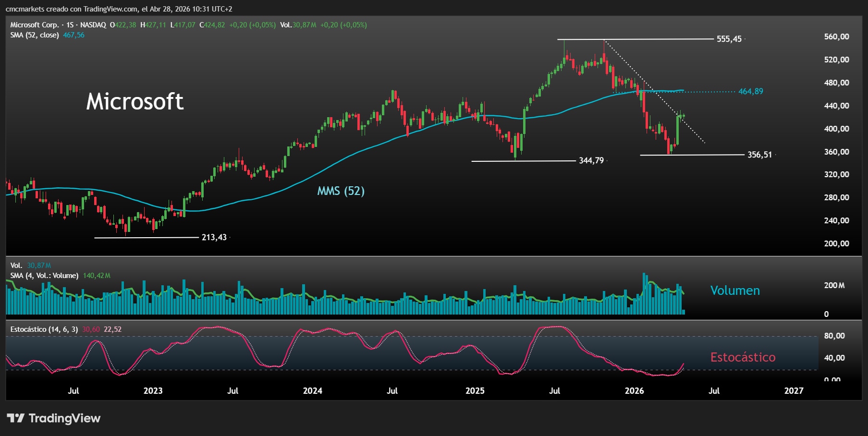
Task: Click the 213,43 support label
Action: click(213, 237)
